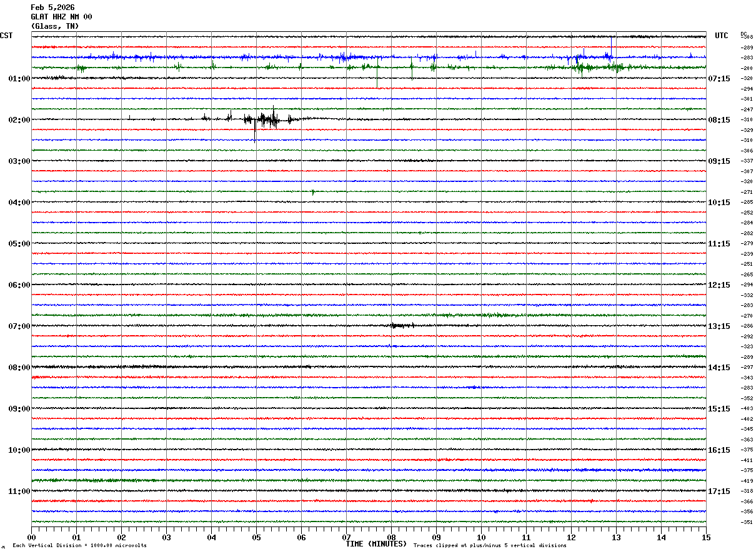The image size is (756, 554).
Task: Click the DC offset value '-252'
Action: (747, 213)
